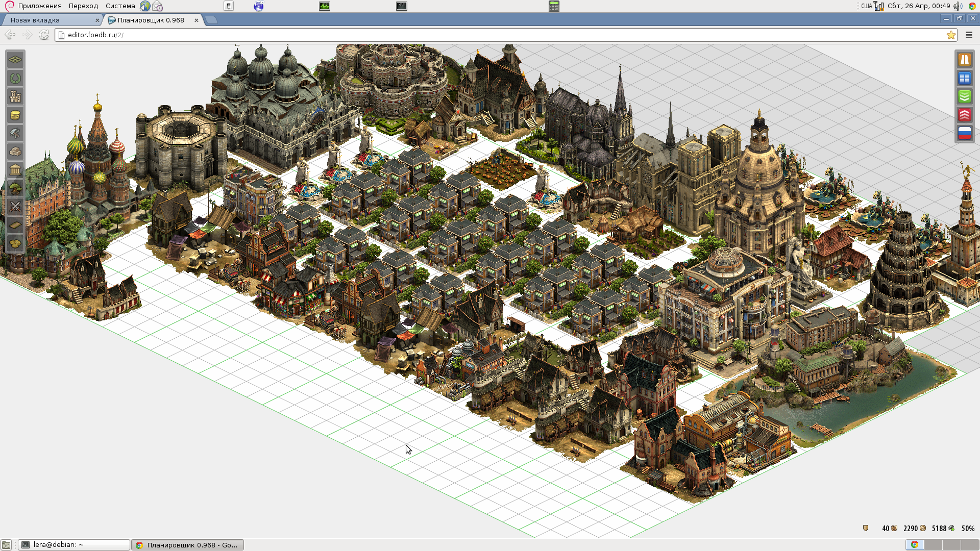Open the tree decorations category

point(15,188)
